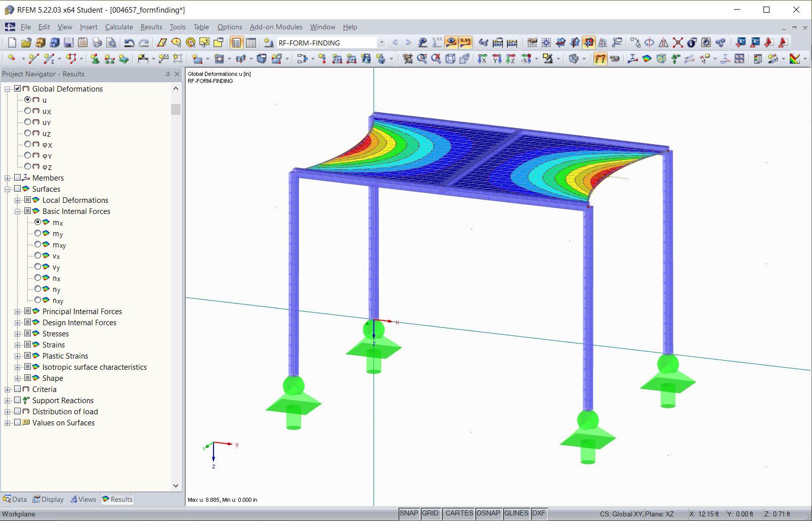Toggle Show Results eye icon
The image size is (812, 521).
tap(451, 42)
